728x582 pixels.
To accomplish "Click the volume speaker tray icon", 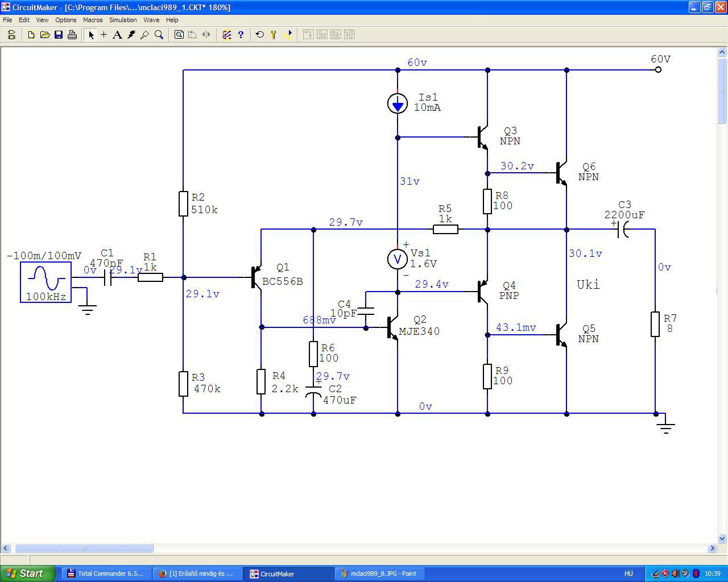I will point(675,573).
